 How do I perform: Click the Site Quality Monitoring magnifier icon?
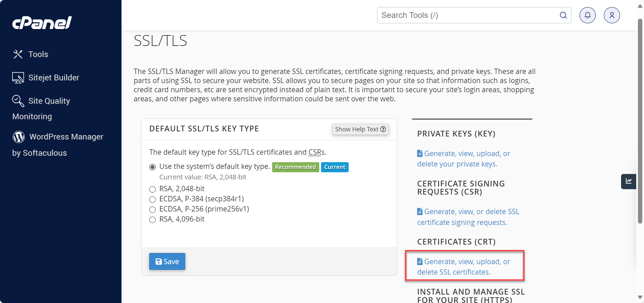[18, 101]
